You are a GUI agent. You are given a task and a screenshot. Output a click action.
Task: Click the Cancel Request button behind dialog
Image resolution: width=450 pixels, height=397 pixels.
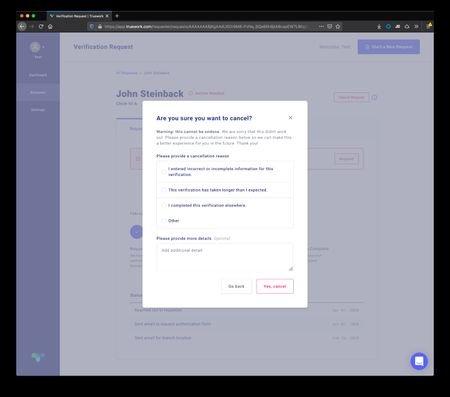(x=351, y=97)
